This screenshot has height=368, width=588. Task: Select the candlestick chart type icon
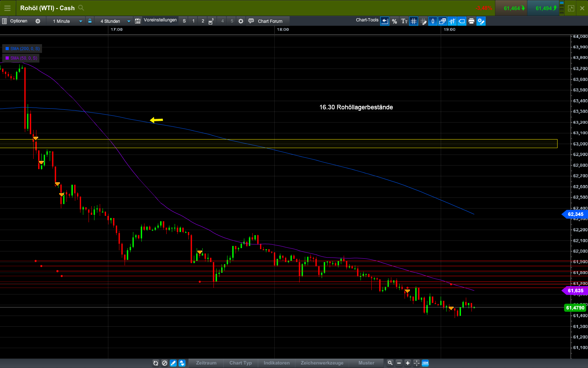pos(433,21)
